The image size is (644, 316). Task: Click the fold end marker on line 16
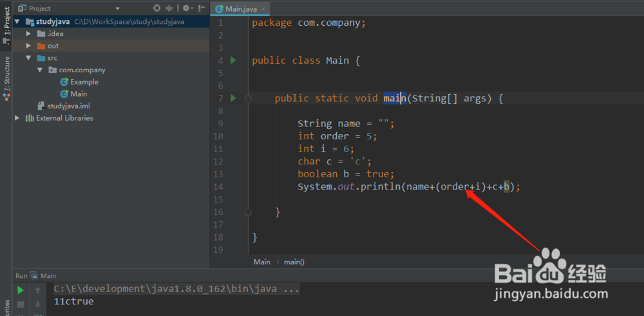pos(248,212)
